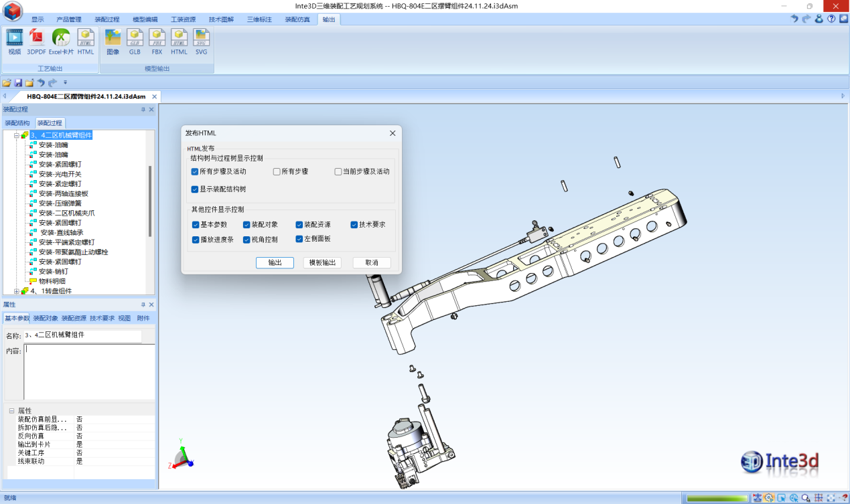Switch to the 装配结构 panel tab
This screenshot has height=504, width=850.
click(x=17, y=123)
